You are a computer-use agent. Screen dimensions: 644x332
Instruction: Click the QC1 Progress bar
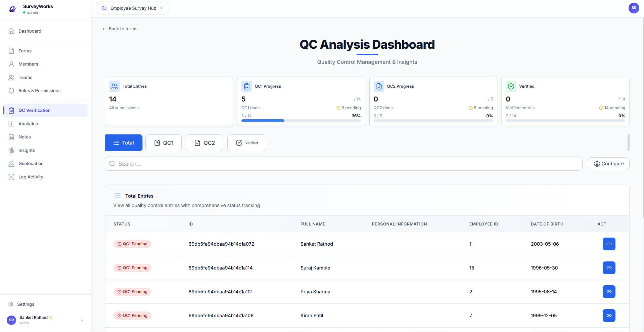click(301, 121)
